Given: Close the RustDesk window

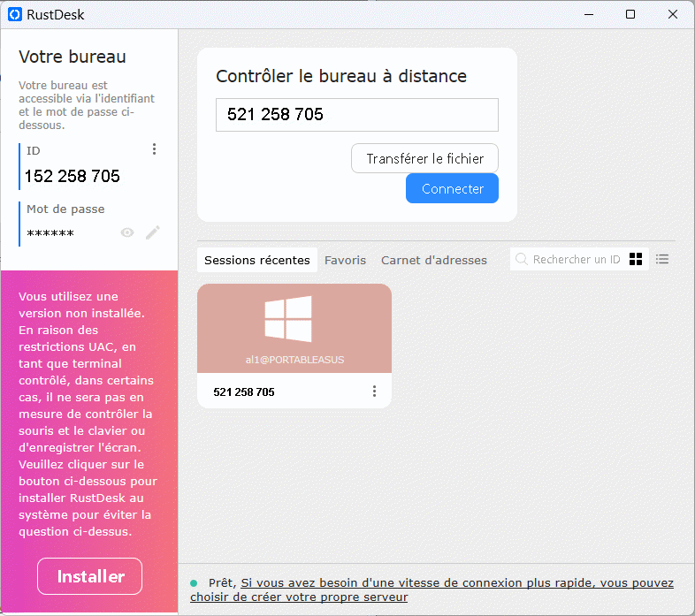Looking at the screenshot, I should (673, 15).
